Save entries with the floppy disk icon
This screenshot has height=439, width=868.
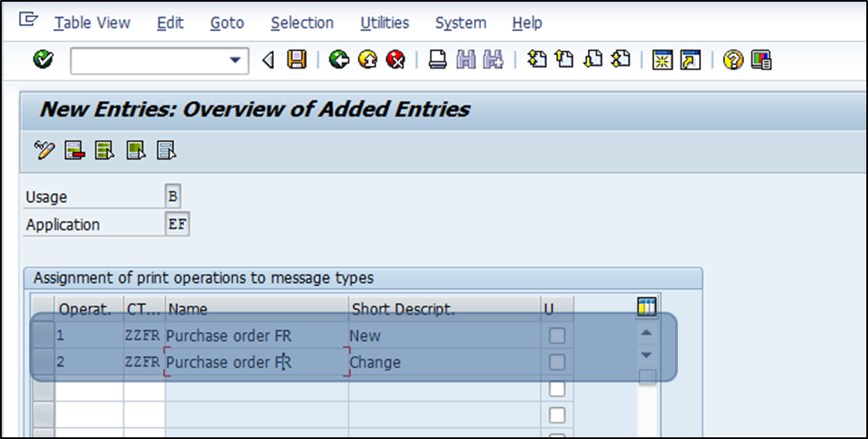point(297,59)
